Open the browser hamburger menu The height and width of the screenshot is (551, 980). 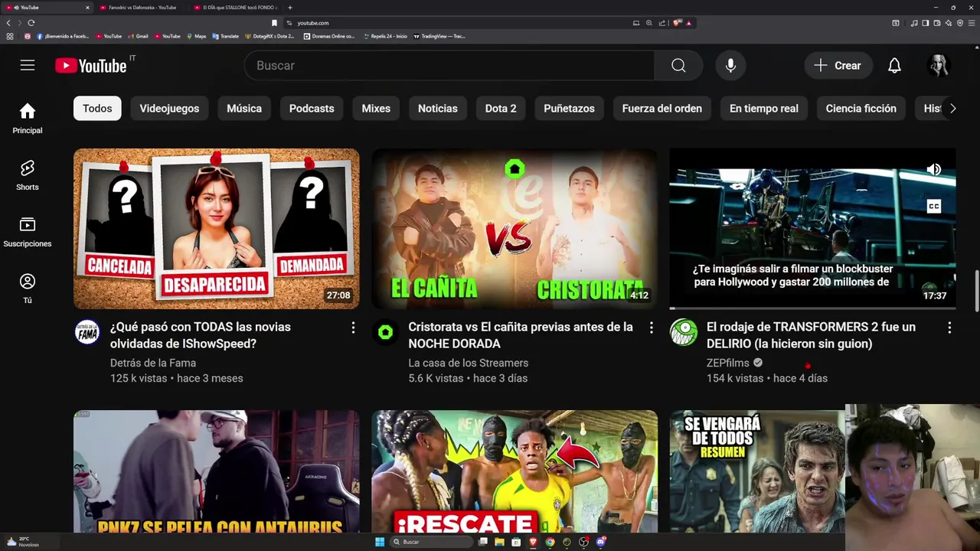[x=972, y=23]
